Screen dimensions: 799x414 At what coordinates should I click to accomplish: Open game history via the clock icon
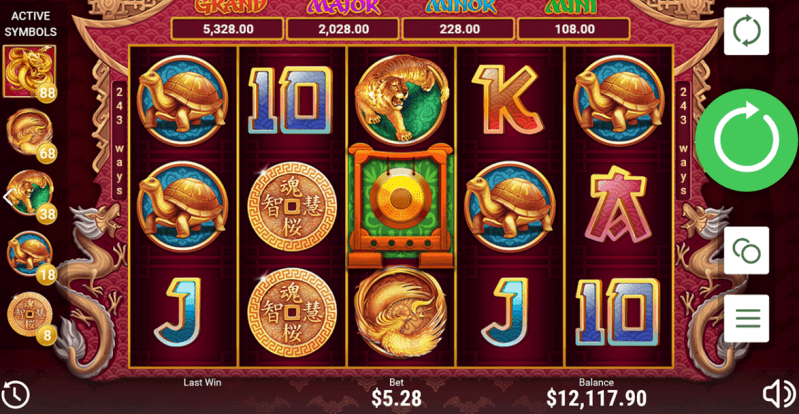coord(16,395)
